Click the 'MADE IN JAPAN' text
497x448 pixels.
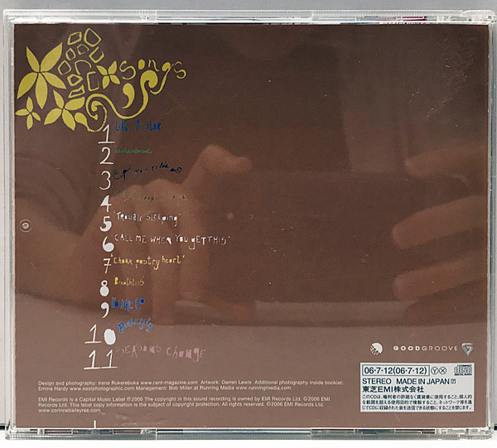pyautogui.click(x=422, y=381)
